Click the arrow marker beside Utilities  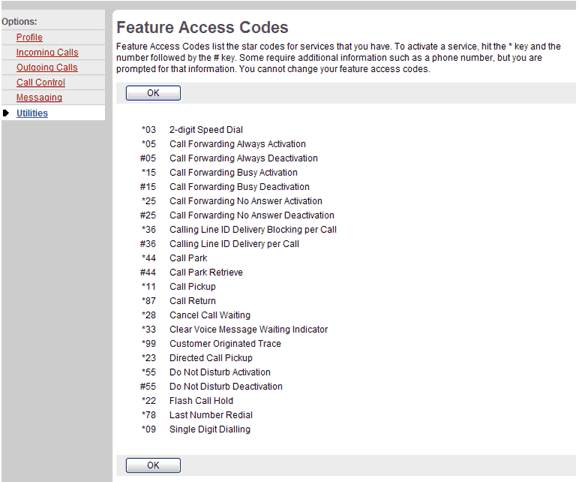[6, 113]
